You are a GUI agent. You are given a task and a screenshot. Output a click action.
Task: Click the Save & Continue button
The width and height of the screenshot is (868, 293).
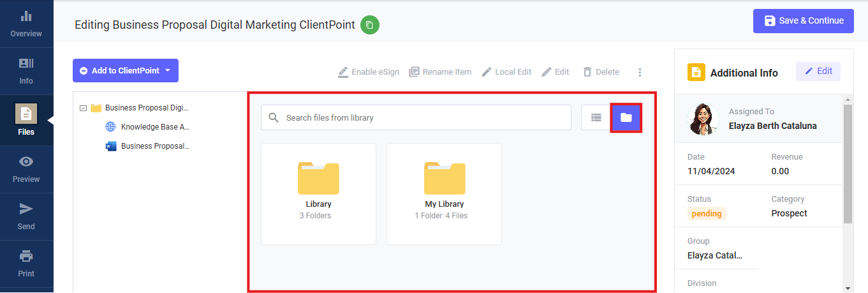point(804,20)
